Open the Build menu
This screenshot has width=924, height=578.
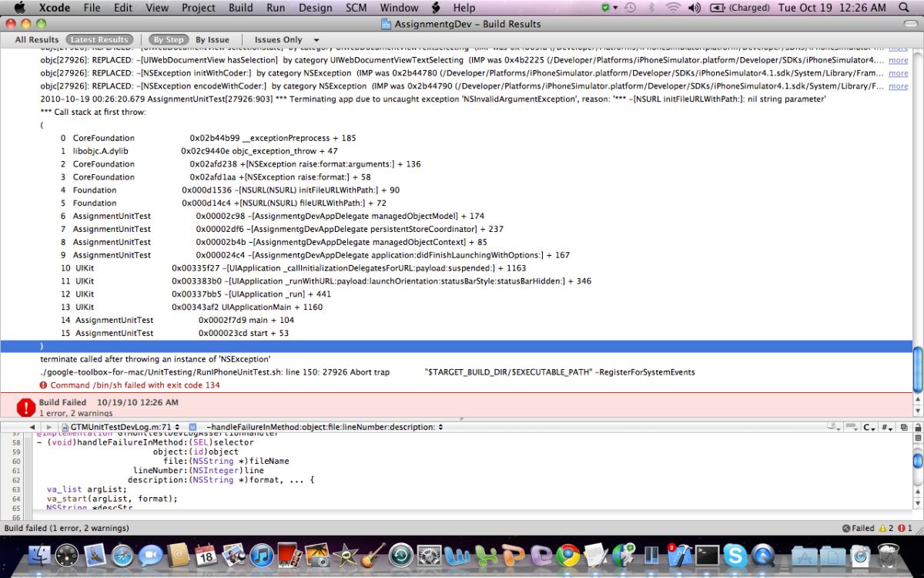(x=241, y=8)
